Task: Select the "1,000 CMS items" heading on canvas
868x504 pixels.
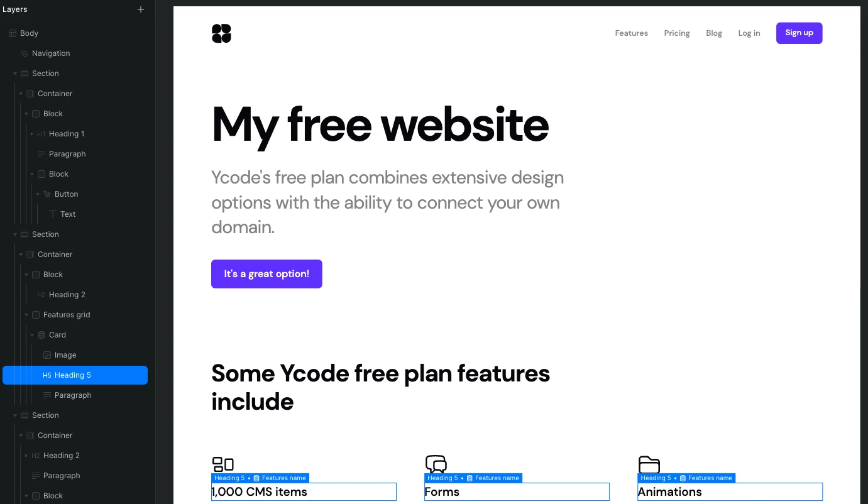Action: 304,492
